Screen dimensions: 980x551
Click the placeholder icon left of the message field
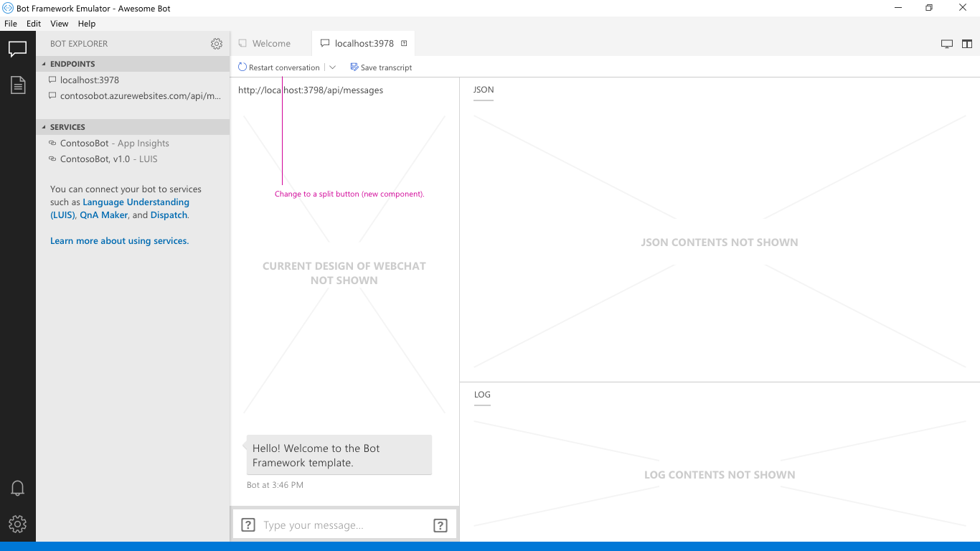(x=248, y=525)
